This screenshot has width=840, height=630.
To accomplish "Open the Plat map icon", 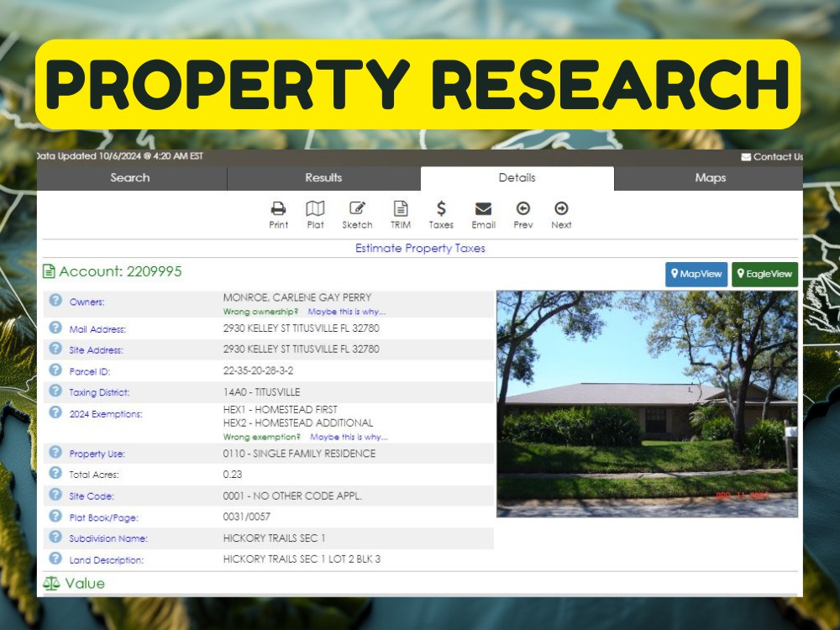I will [x=315, y=208].
